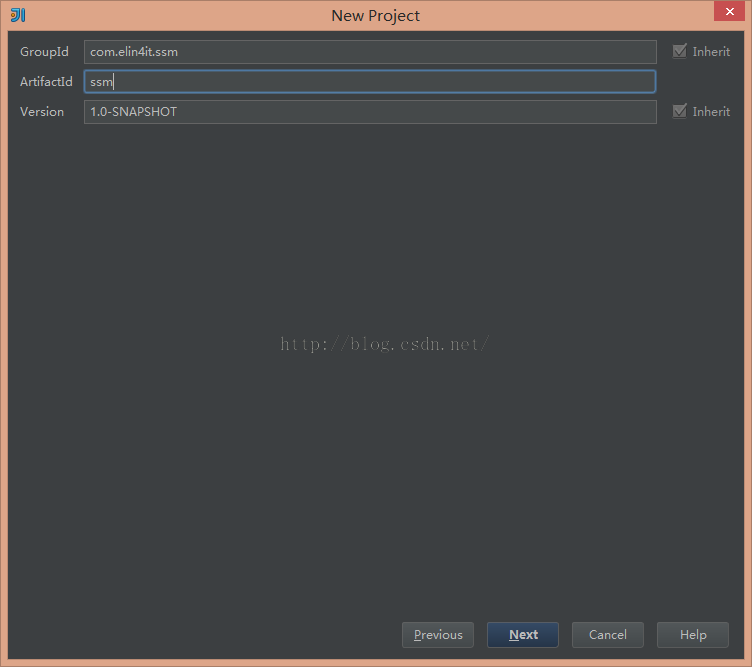The image size is (752, 667).
Task: Toggle the Inherit checkbox for GroupId
Action: coord(680,51)
